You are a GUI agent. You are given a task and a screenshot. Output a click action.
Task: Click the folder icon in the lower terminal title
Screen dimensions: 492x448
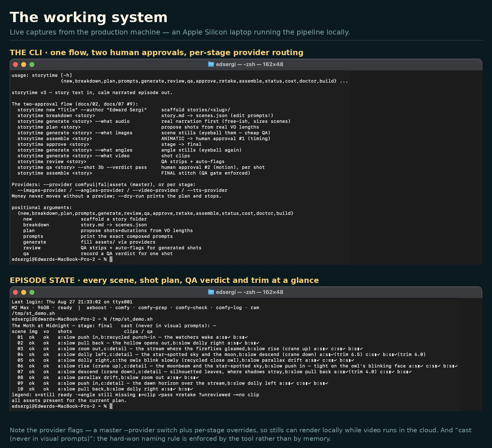211,292
